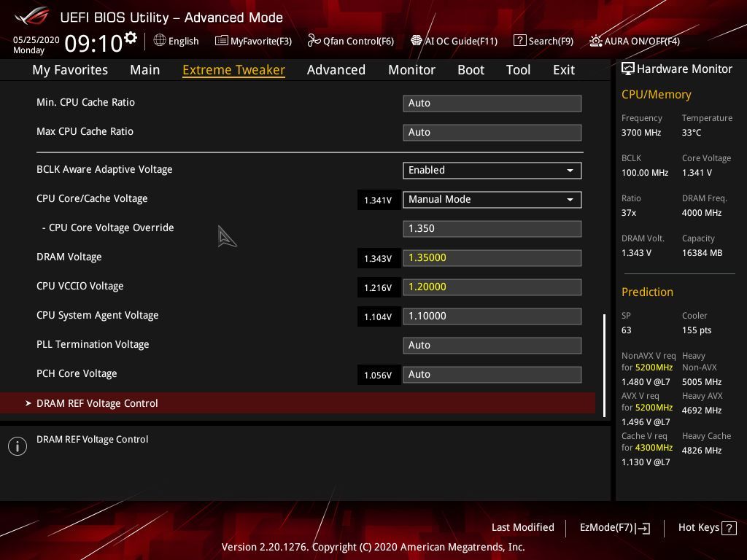Click the ROG logo

(32, 16)
